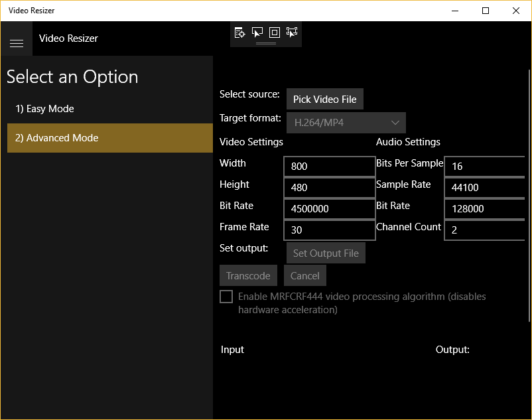Click Sample Rate field 44100

coord(485,188)
